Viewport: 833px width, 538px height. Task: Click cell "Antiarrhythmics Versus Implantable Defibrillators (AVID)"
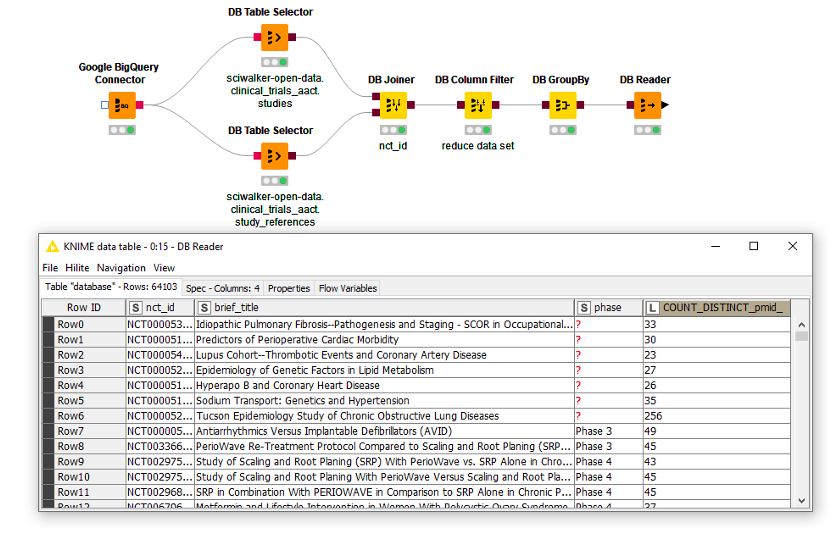(385, 431)
